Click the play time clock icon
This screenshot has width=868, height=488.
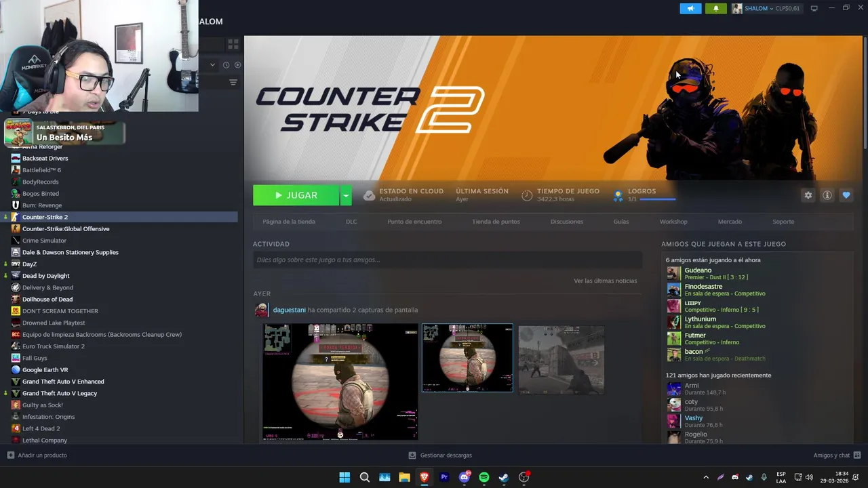[527, 195]
